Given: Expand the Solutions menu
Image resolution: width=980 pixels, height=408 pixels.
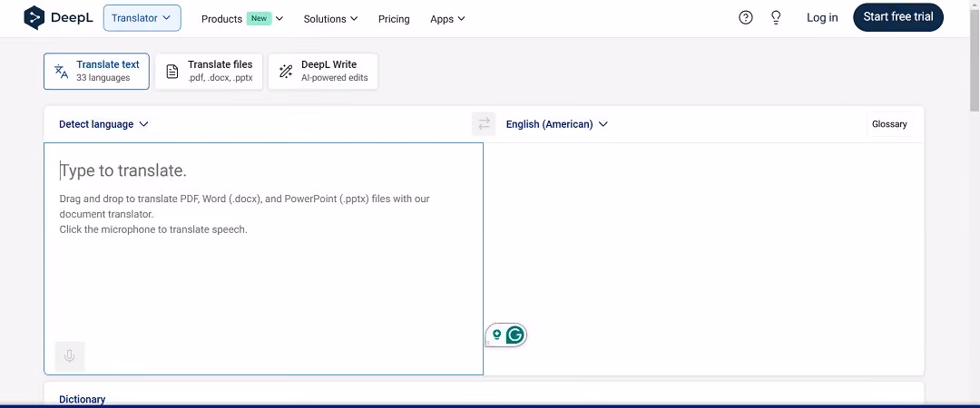Looking at the screenshot, I should pos(330,19).
